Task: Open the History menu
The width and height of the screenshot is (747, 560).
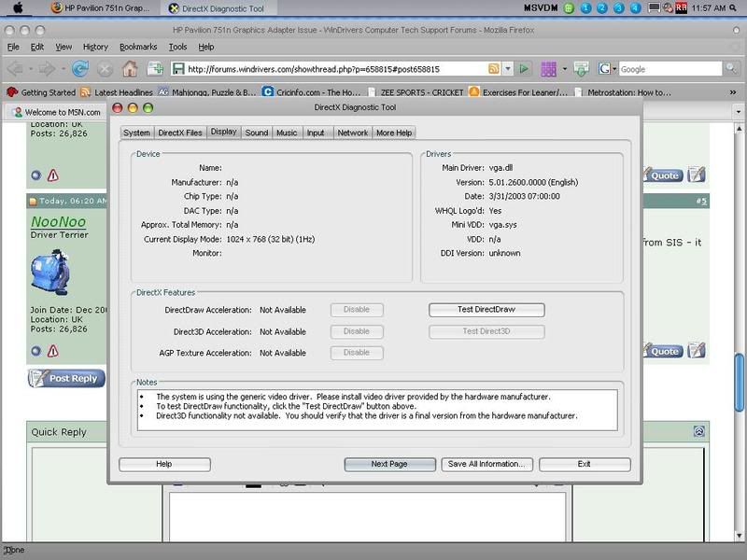Action: point(95,47)
